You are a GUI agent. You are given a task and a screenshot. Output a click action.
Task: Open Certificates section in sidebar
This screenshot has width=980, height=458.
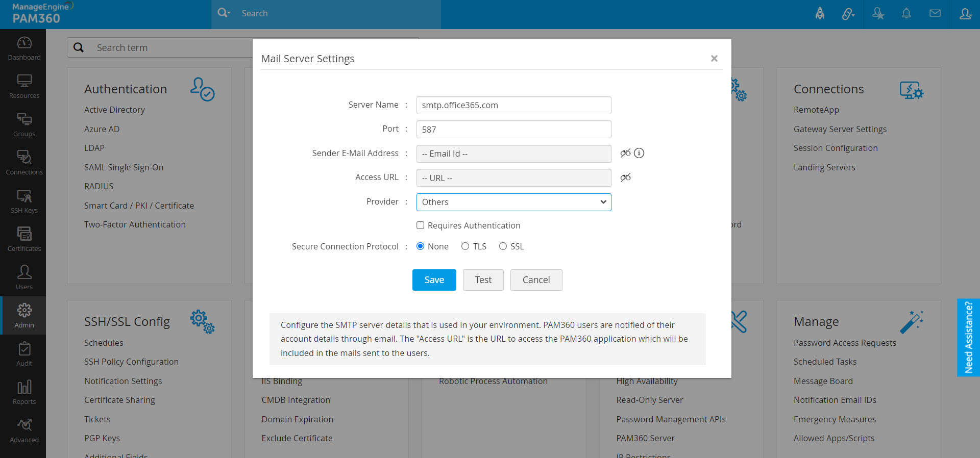(x=24, y=240)
